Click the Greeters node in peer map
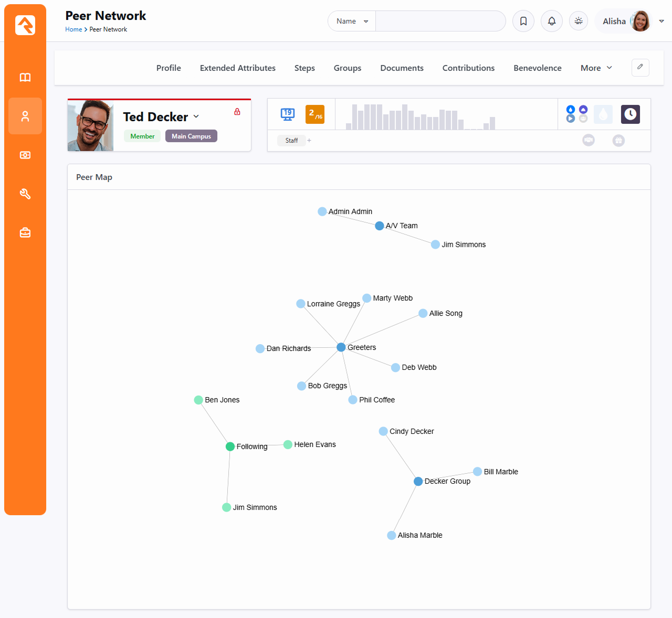Screen dimensions: 672x618 point(341,347)
